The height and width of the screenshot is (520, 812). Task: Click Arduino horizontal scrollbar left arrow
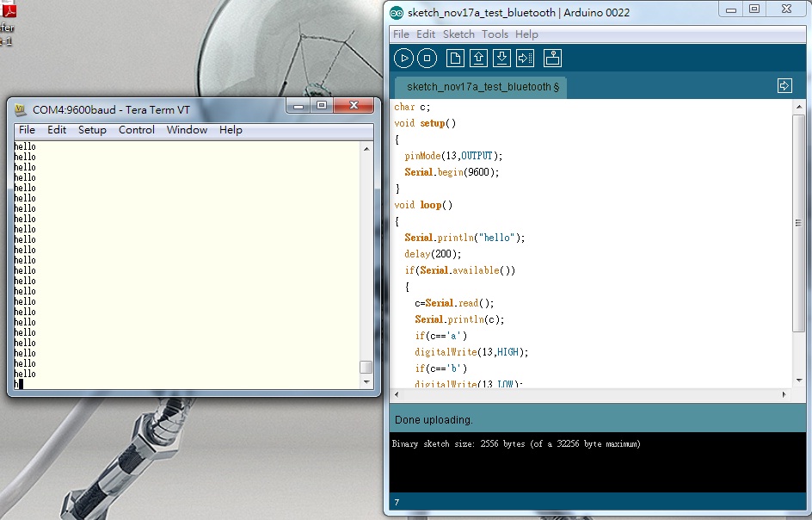click(397, 394)
